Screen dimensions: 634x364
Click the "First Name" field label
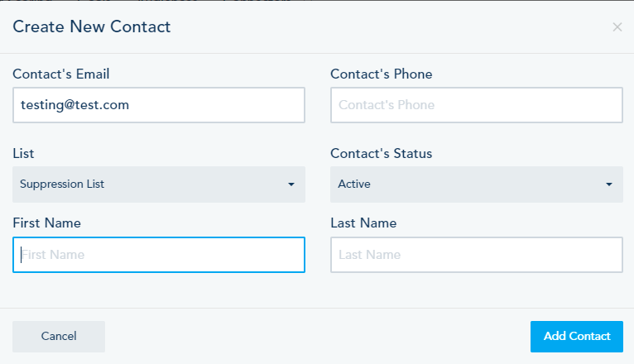click(x=46, y=223)
